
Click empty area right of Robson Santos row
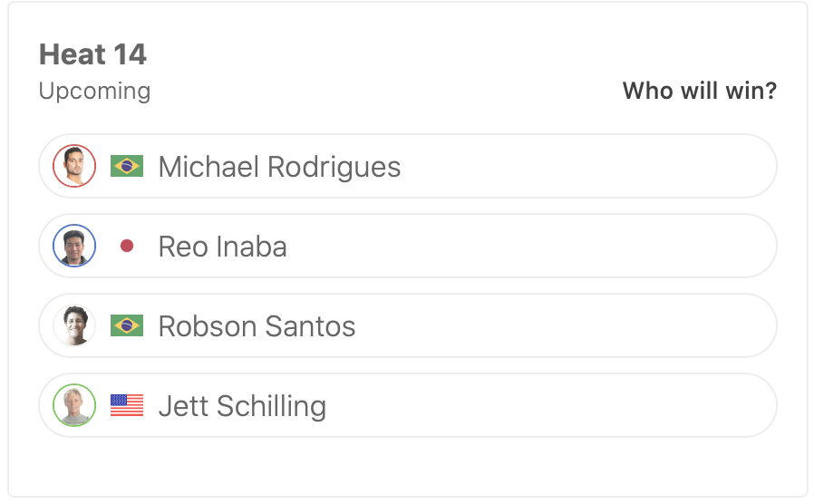(635, 325)
